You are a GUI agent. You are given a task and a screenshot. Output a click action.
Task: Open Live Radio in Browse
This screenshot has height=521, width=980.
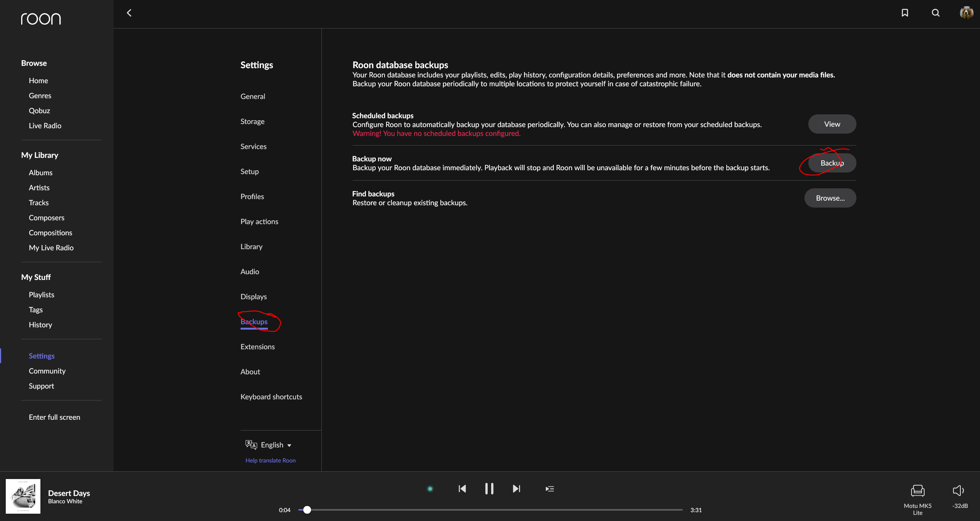(x=45, y=126)
